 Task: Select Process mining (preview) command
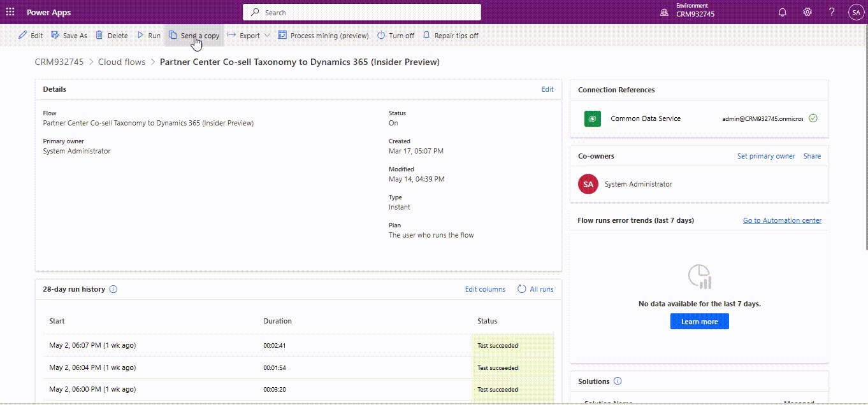(324, 36)
